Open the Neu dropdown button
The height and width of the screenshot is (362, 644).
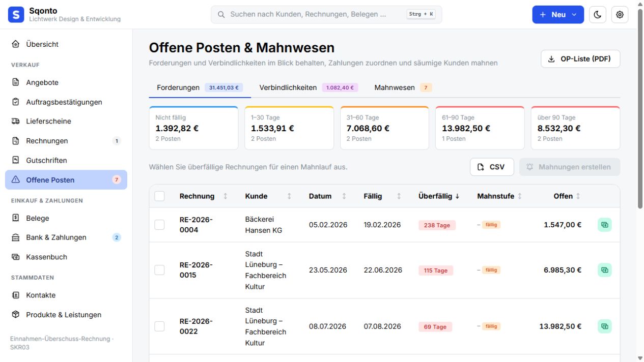558,15
